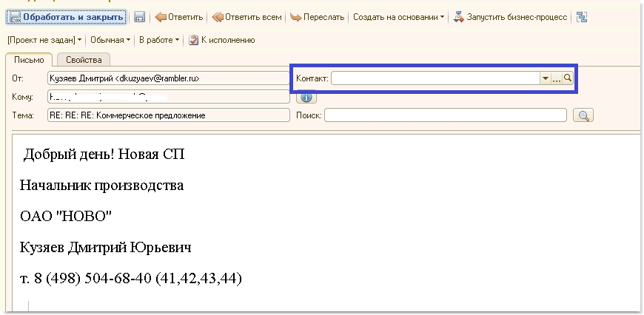Click the search magnifier button next to Поиск

(583, 115)
